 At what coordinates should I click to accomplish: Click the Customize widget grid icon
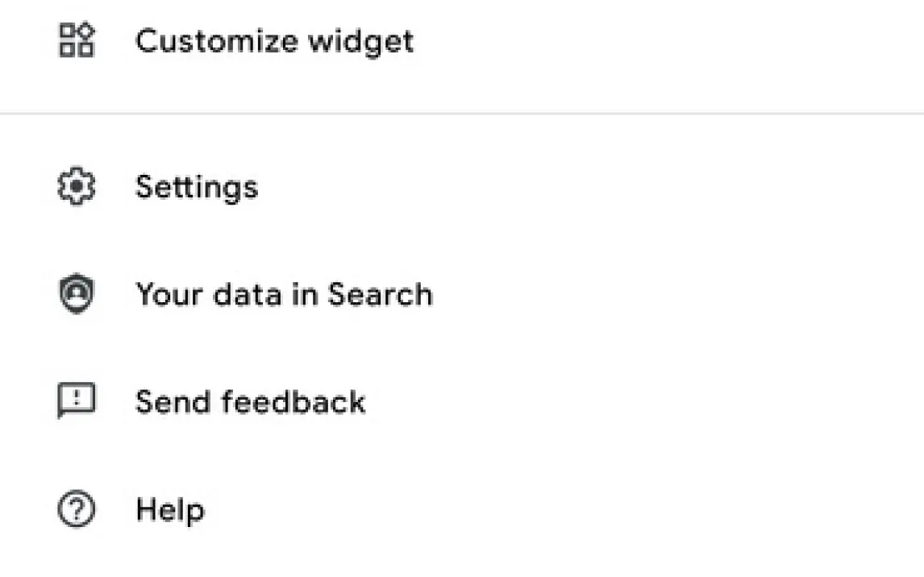click(x=77, y=39)
